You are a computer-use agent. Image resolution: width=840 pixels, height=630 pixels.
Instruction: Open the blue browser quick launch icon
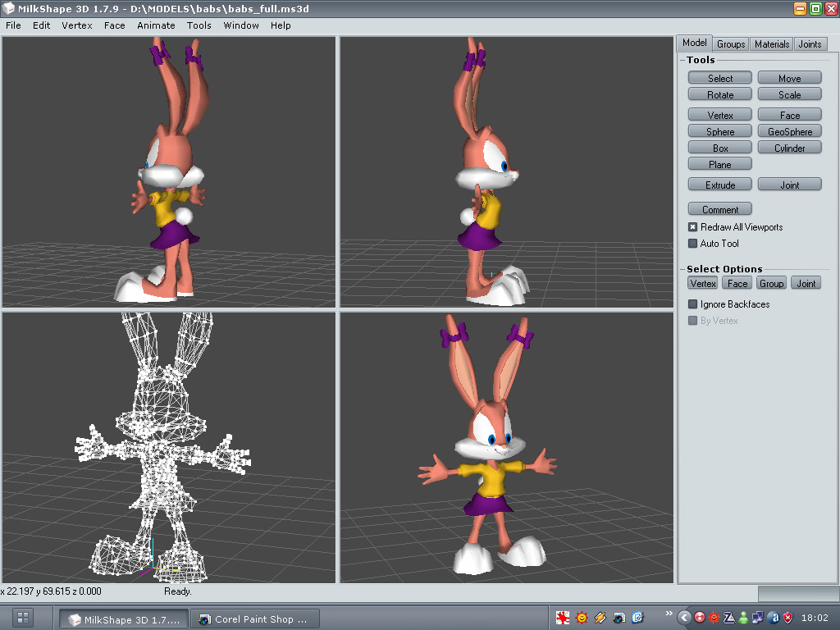click(637, 618)
